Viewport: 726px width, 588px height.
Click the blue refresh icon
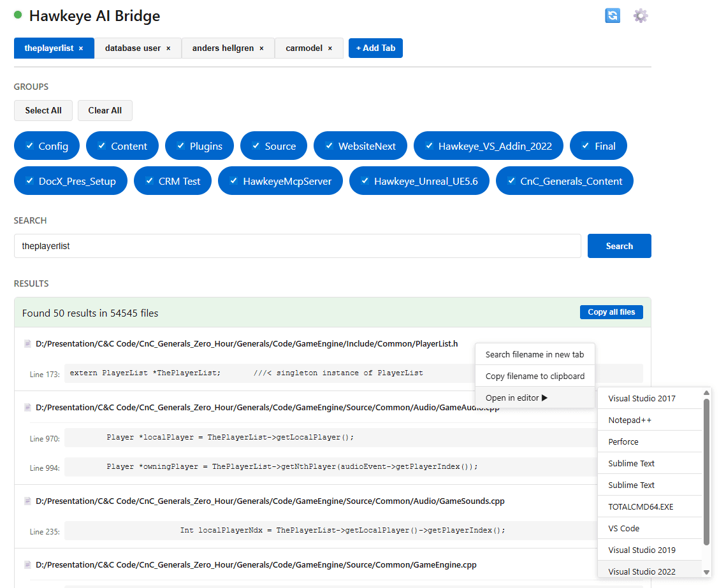(x=612, y=16)
